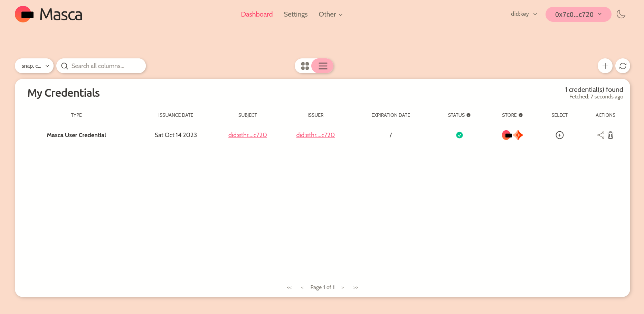Click Masca User Credential type cell

pos(76,135)
